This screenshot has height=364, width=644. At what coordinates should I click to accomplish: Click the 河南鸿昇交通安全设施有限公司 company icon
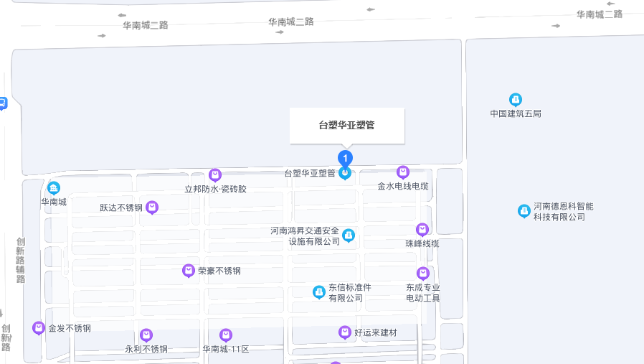coord(349,235)
